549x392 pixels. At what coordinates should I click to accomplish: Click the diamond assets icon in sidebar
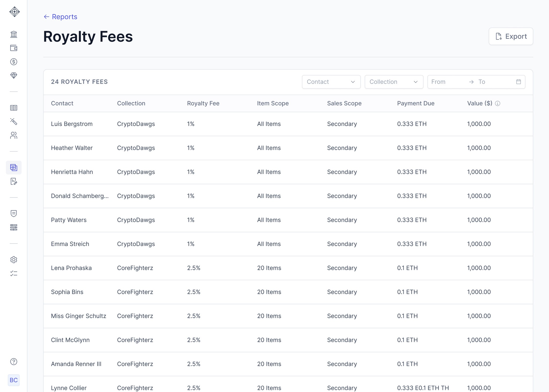pyautogui.click(x=14, y=76)
